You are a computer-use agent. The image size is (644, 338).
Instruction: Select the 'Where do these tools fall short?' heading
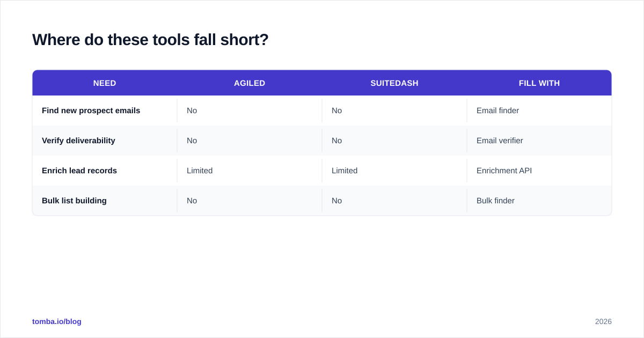[x=150, y=40]
